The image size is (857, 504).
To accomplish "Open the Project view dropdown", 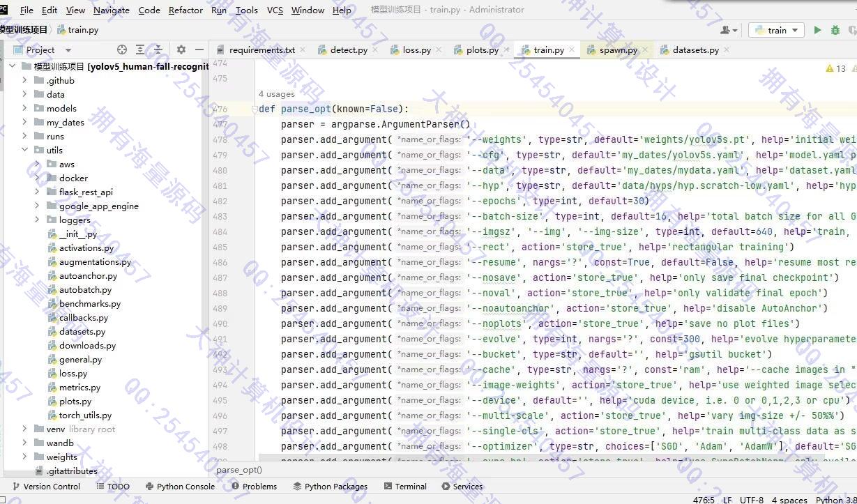I will (68, 50).
